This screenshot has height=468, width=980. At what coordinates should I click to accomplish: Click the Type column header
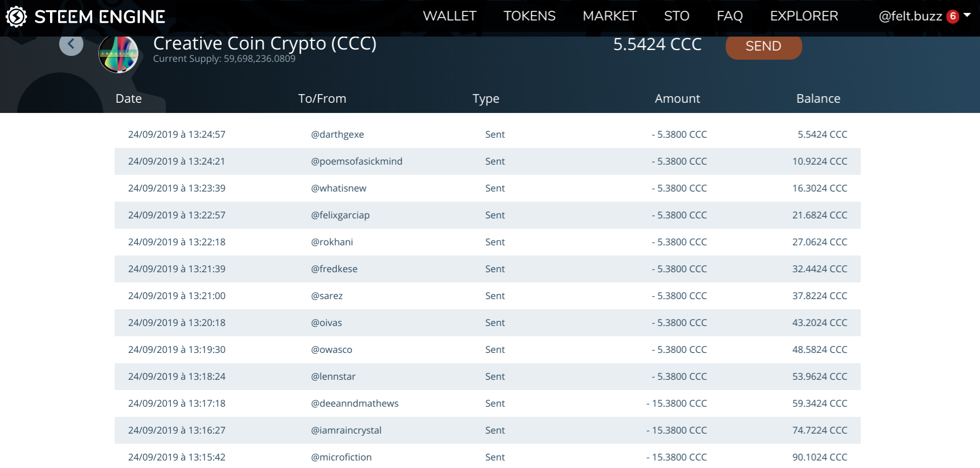[486, 99]
